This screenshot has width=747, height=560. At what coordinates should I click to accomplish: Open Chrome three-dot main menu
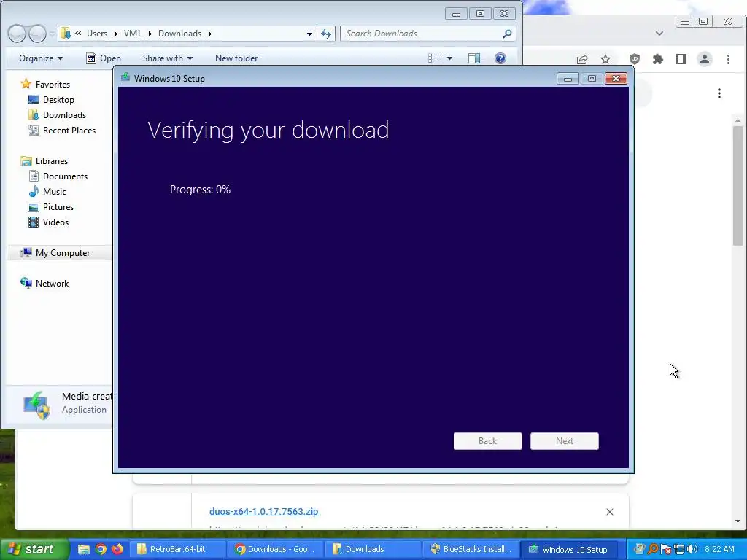[x=728, y=59]
